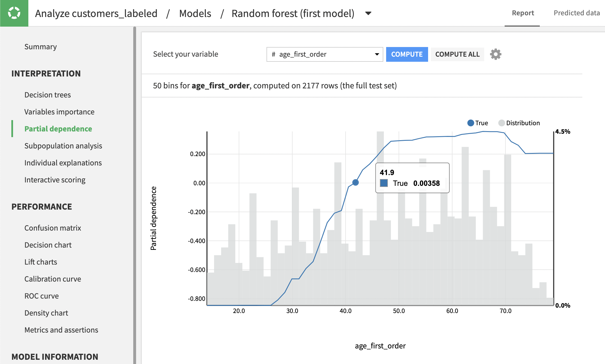
Task: Toggle the True series in the legend
Action: (x=478, y=123)
